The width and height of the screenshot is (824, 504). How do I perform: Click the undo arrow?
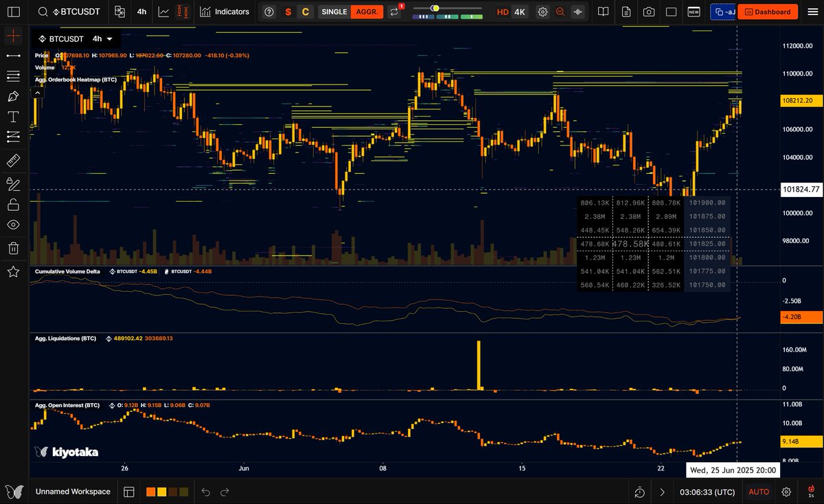point(206,492)
